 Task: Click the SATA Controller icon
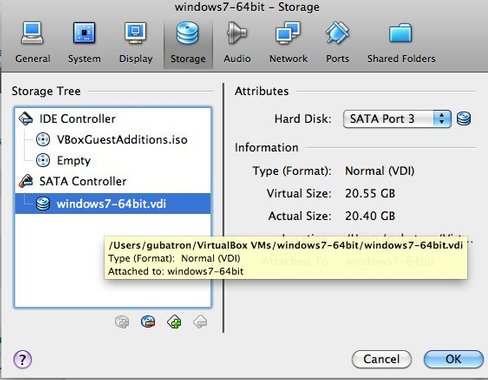tap(26, 181)
